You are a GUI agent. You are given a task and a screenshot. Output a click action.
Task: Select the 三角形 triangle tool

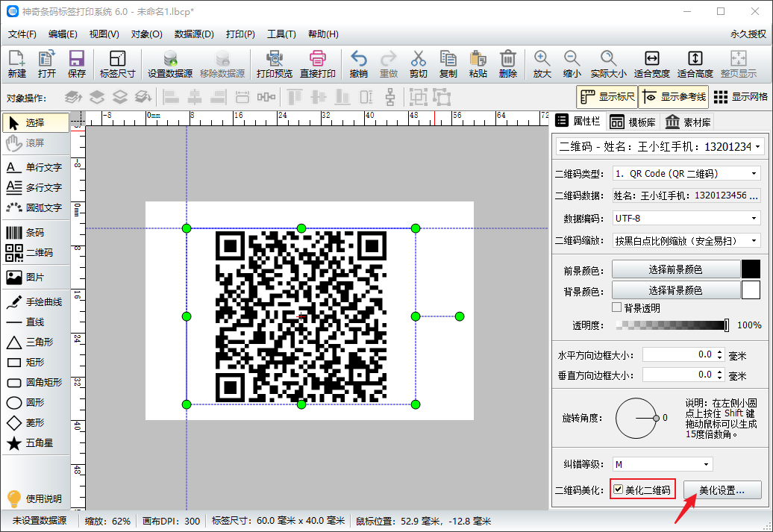[x=35, y=342]
